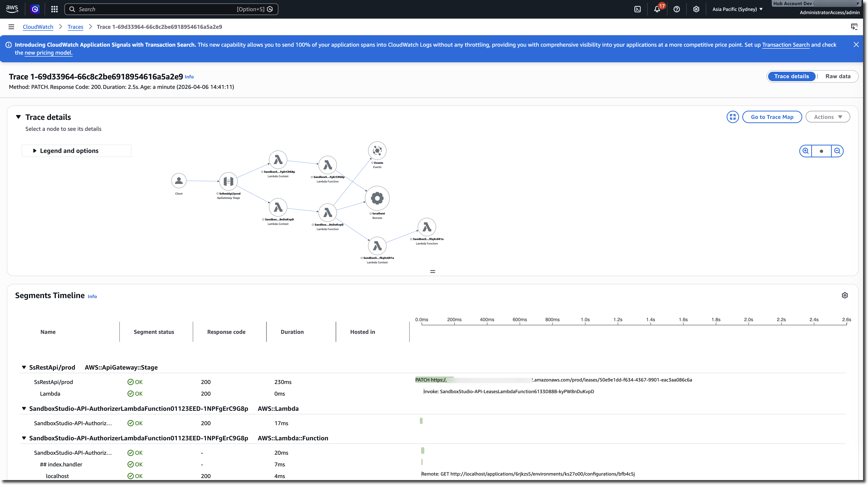The height and width of the screenshot is (485, 868).
Task: Click the localhost Remote gear node
Action: click(377, 198)
